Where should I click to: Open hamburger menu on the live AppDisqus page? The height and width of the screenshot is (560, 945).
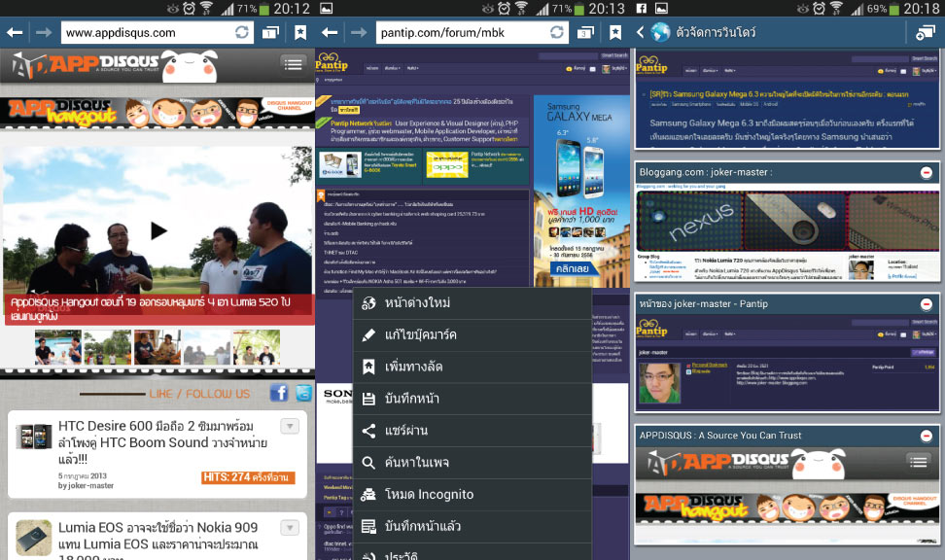pyautogui.click(x=293, y=63)
